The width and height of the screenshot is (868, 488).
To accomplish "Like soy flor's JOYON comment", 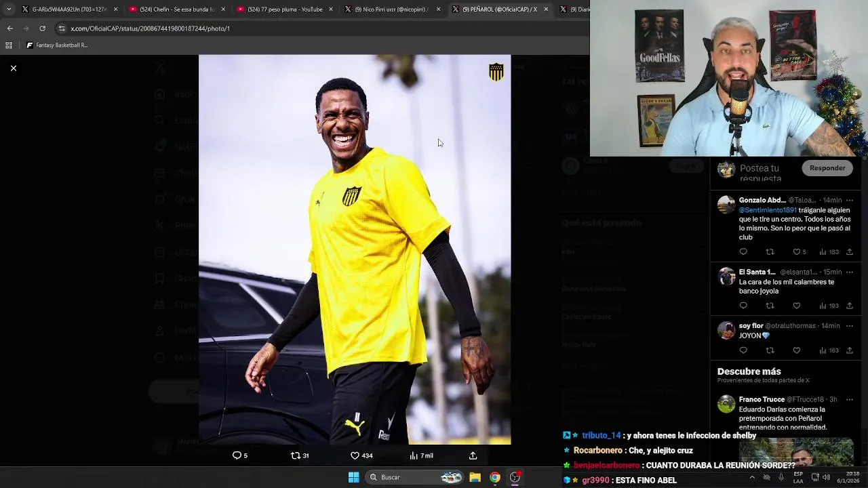I will point(797,350).
